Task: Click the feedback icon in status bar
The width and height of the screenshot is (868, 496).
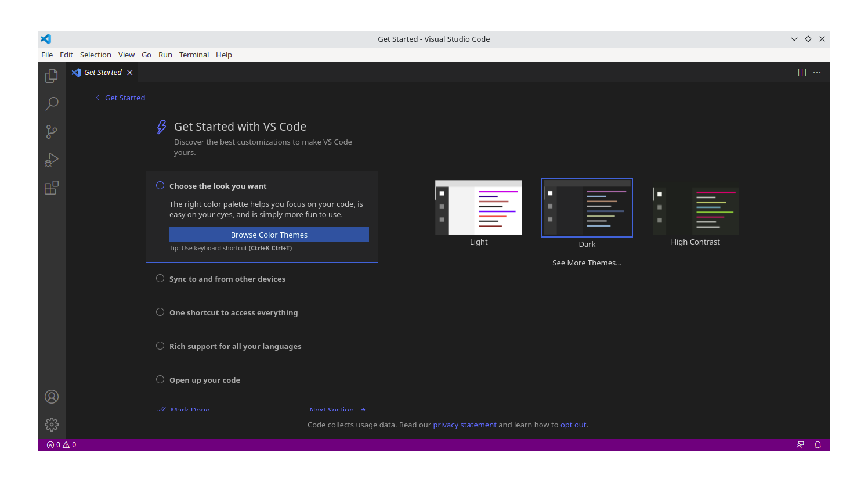Action: coord(800,445)
